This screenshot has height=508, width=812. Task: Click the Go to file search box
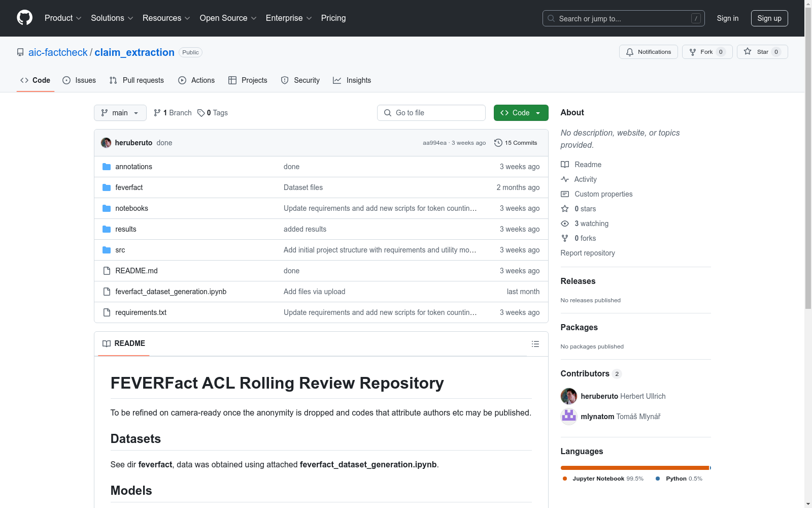coord(431,113)
